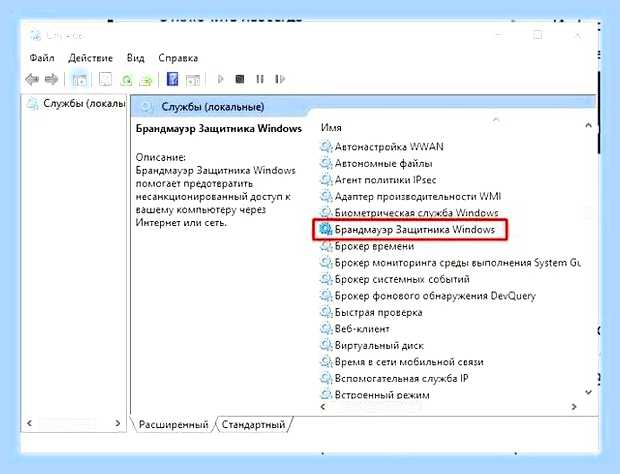Start the service with Play button
The width and height of the screenshot is (620, 474).
click(x=220, y=79)
